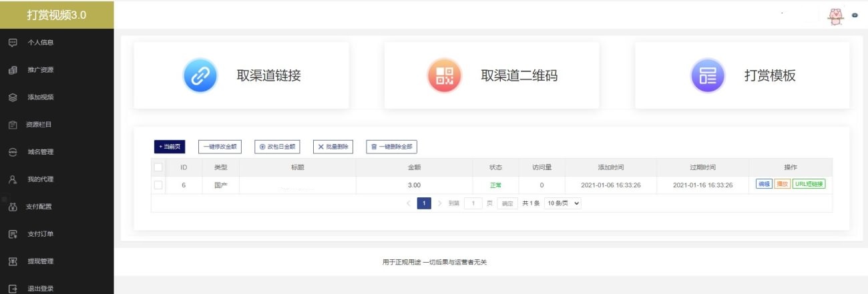Click the 标题 column header
Image resolution: width=868 pixels, height=294 pixels.
point(298,167)
